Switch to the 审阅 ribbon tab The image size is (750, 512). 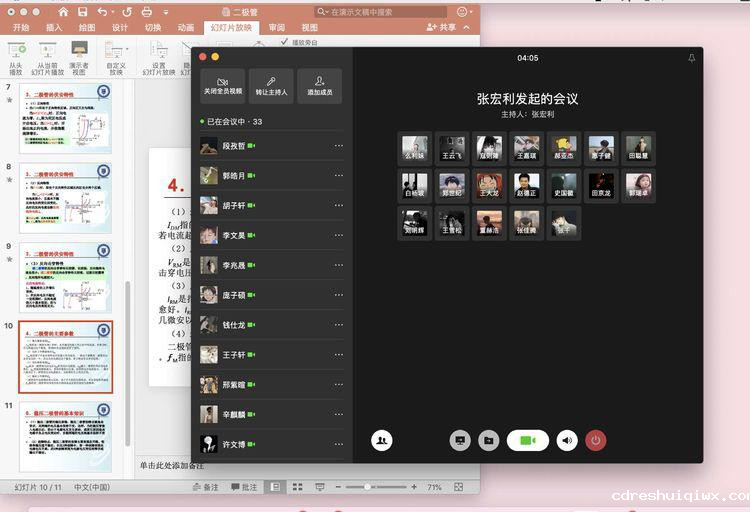click(x=277, y=28)
